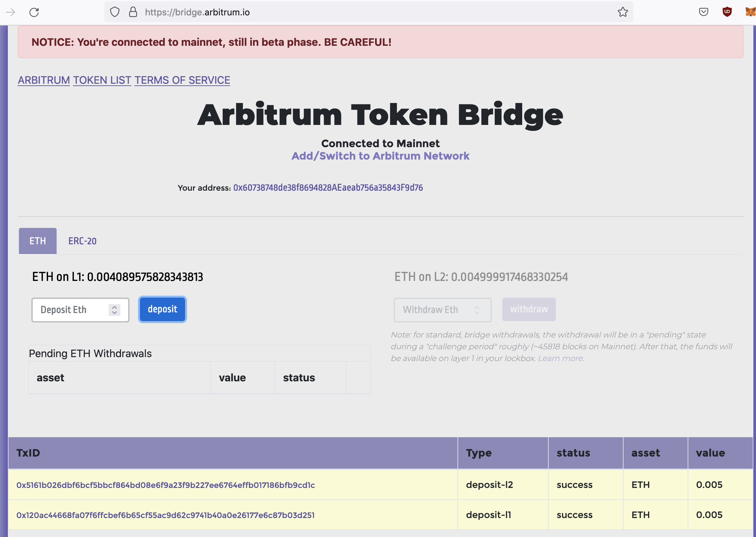Click the Deposit Eth stepper arrows
The height and width of the screenshot is (537, 756).
(114, 310)
